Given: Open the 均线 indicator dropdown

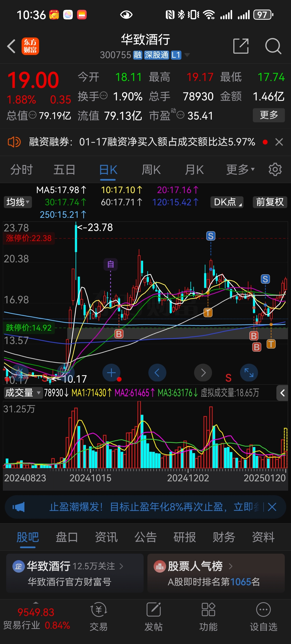Looking at the screenshot, I should point(18,202).
